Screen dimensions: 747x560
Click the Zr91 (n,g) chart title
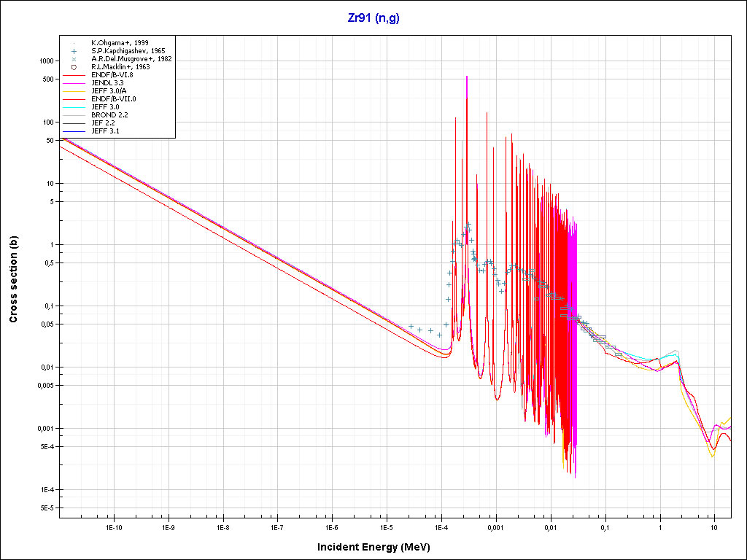373,18
